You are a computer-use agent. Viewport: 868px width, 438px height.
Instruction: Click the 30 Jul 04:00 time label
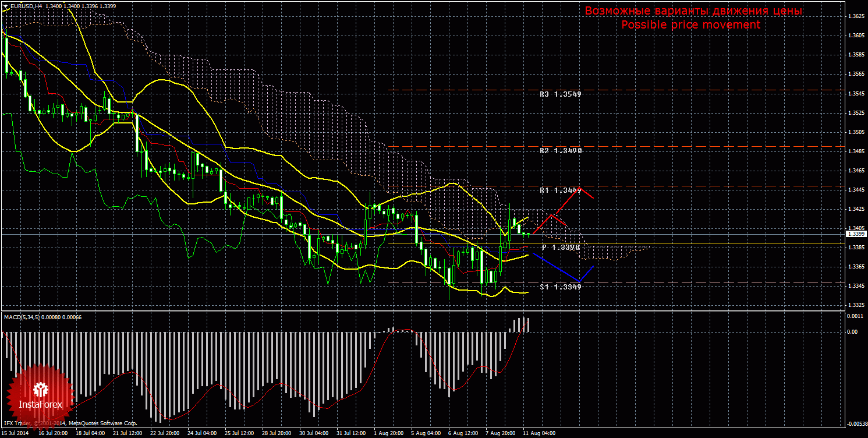pos(315,433)
